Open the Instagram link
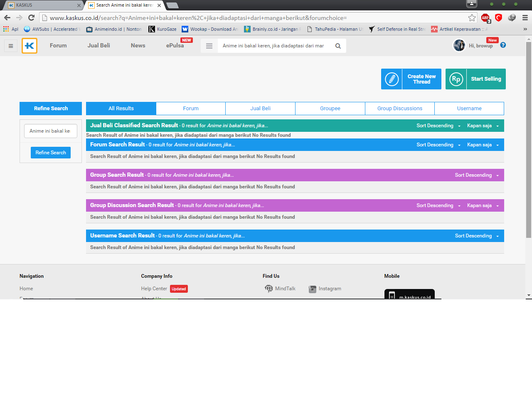This screenshot has height=415, width=532. click(x=325, y=289)
